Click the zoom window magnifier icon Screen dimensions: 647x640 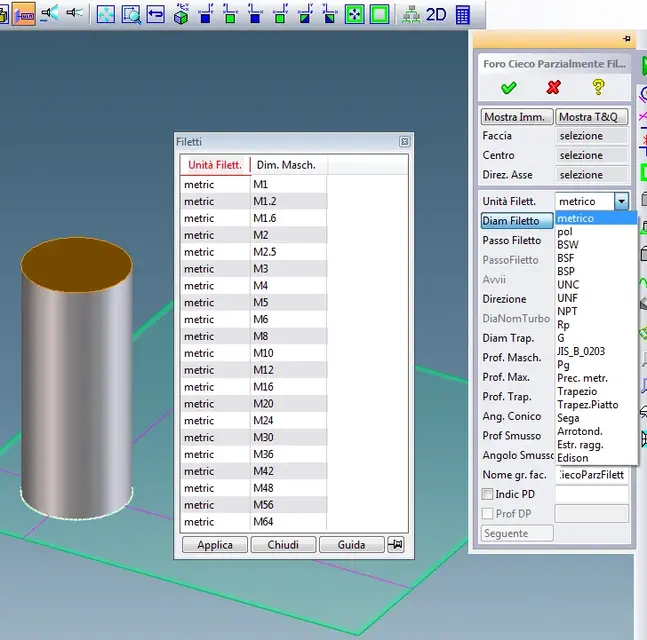[131, 14]
